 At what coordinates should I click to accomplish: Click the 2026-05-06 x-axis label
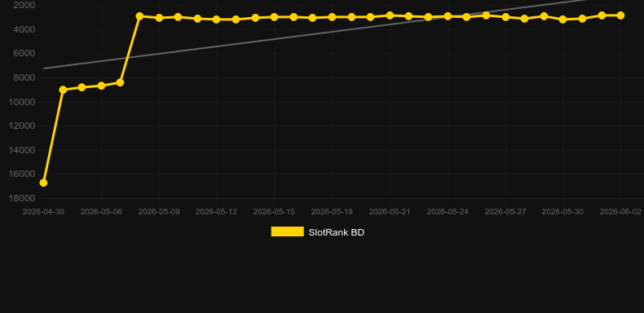point(101,212)
